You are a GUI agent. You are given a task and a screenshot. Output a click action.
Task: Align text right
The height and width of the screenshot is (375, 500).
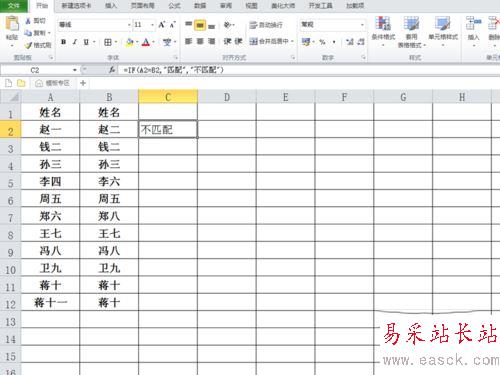click(x=211, y=41)
